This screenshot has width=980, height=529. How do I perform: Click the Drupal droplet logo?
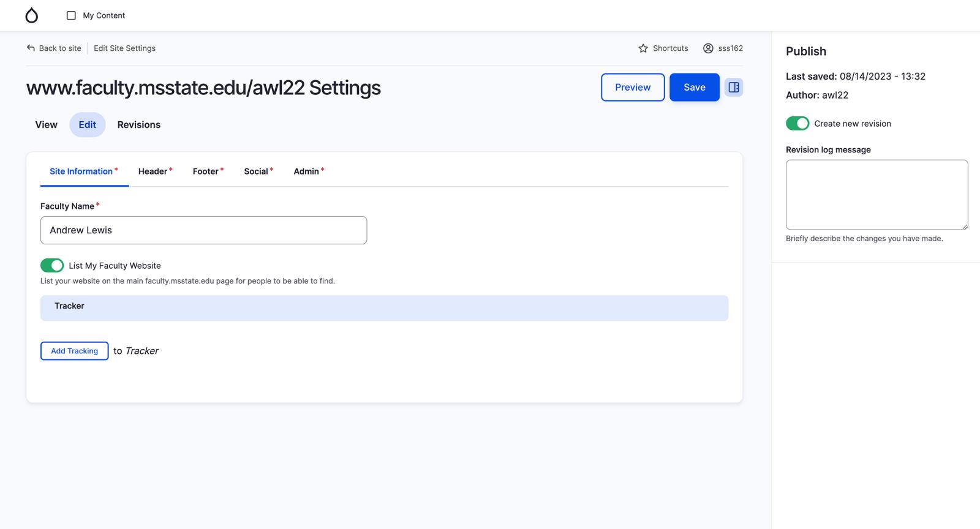click(x=31, y=15)
